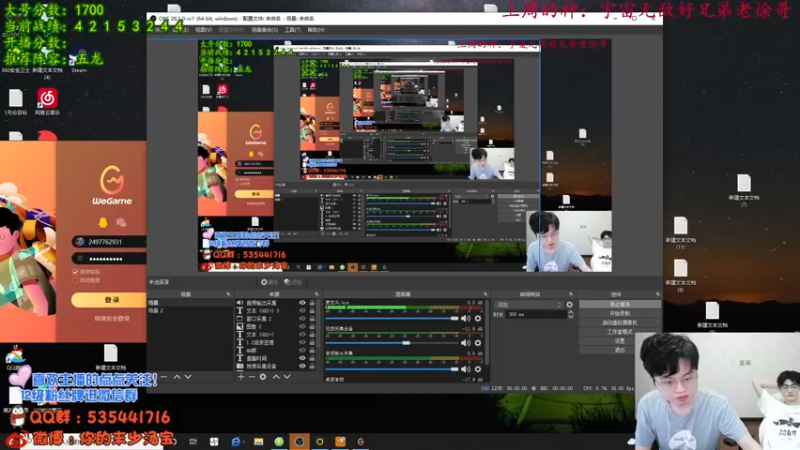The width and height of the screenshot is (800, 450).
Task: Open Task View on the taskbar
Action: click(193, 441)
